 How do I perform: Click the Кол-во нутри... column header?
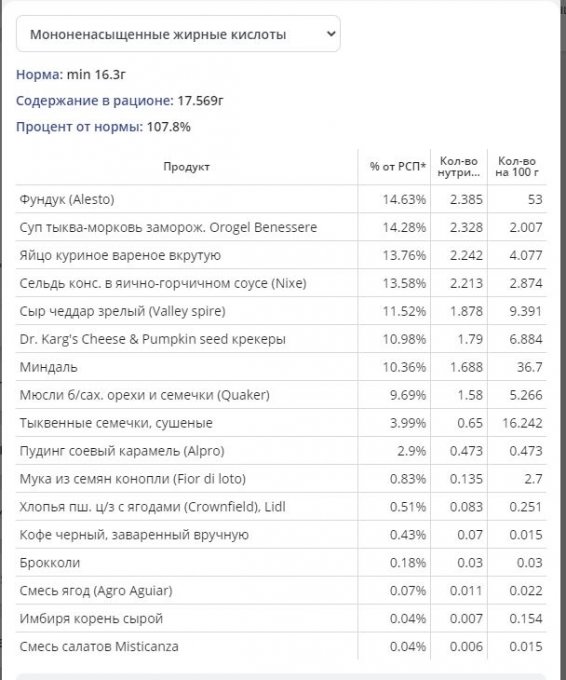click(459, 167)
